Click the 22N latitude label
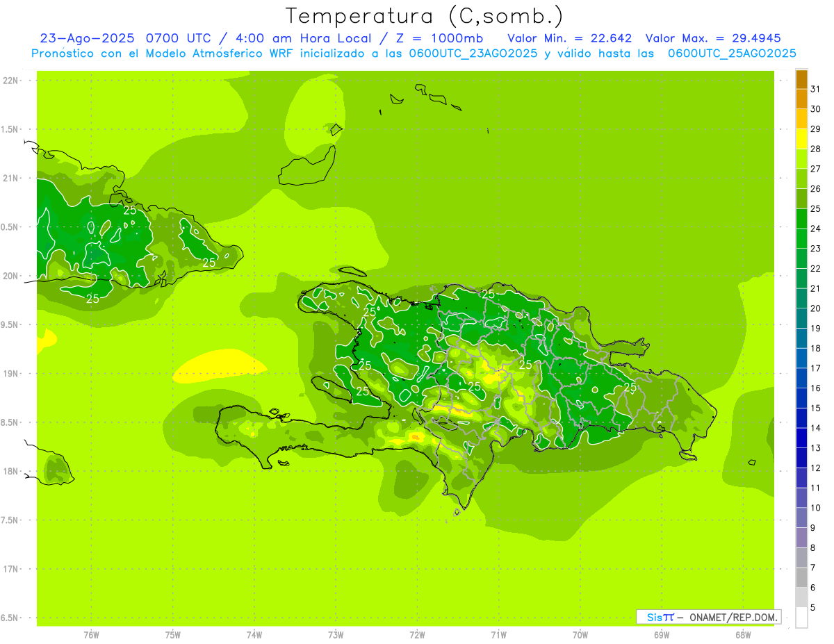Viewport: 834px width, 644px height. pyautogui.click(x=10, y=81)
